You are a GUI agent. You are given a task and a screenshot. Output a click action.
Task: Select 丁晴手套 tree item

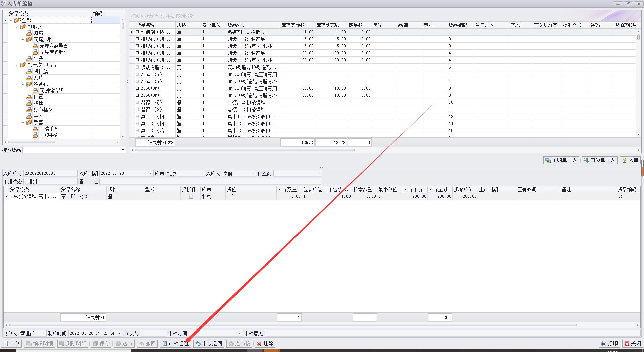click(49, 129)
